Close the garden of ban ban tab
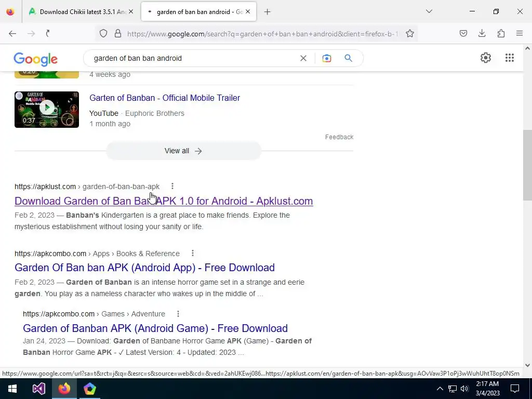 (248, 11)
